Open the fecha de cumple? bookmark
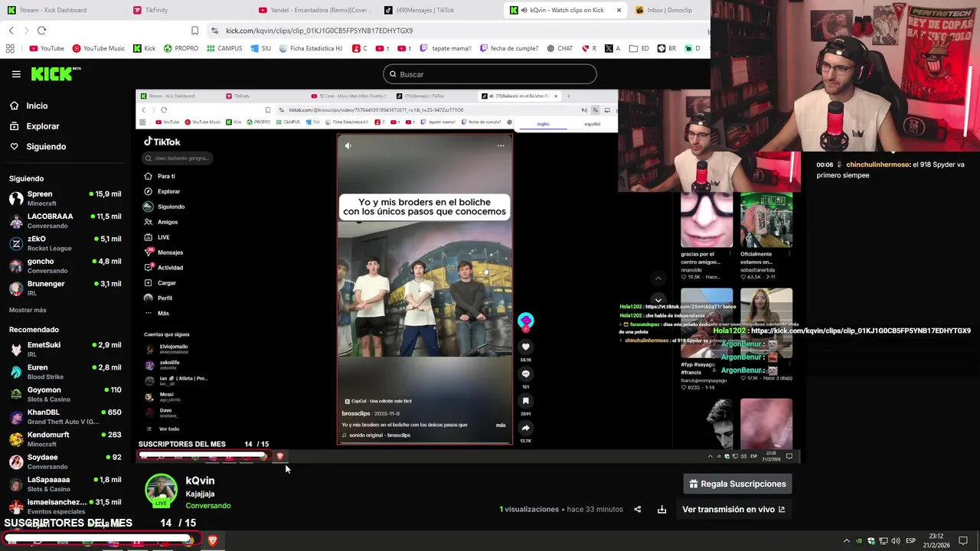 (508, 48)
